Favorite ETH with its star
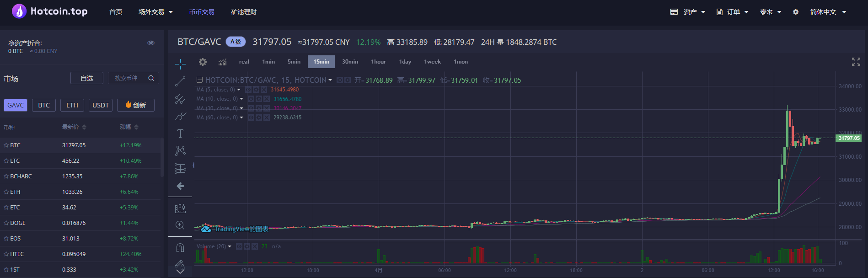Viewport: 868px width, 278px height. tap(6, 192)
